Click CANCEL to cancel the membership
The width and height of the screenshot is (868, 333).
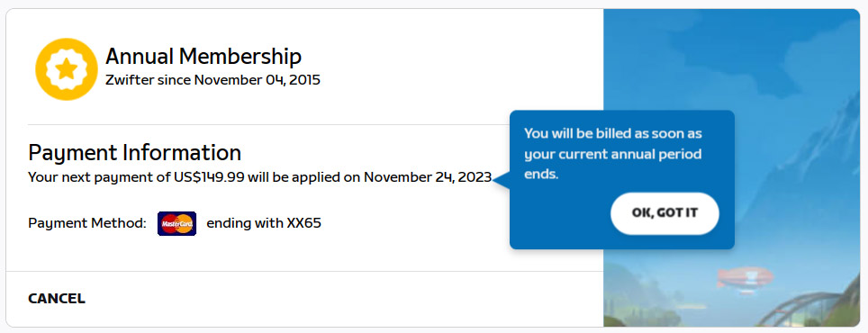click(x=57, y=299)
